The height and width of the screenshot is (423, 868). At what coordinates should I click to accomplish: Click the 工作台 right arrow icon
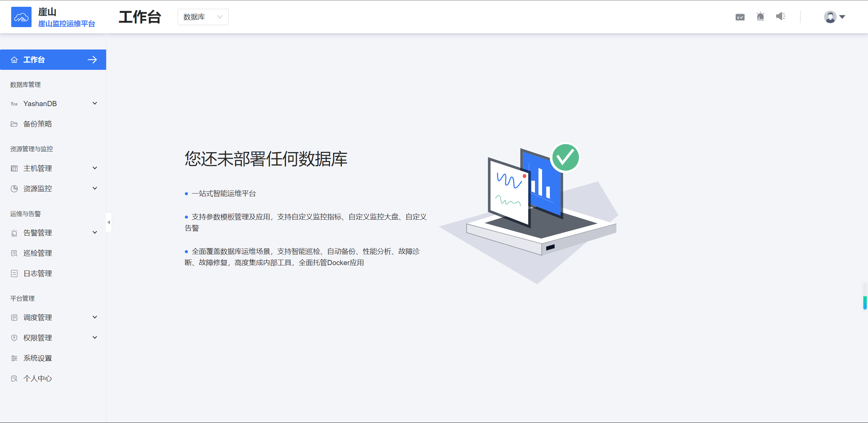click(x=92, y=60)
